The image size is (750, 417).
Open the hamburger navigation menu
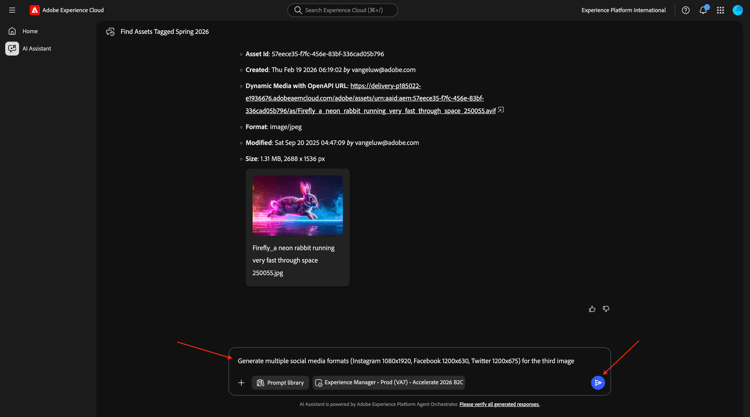point(12,10)
